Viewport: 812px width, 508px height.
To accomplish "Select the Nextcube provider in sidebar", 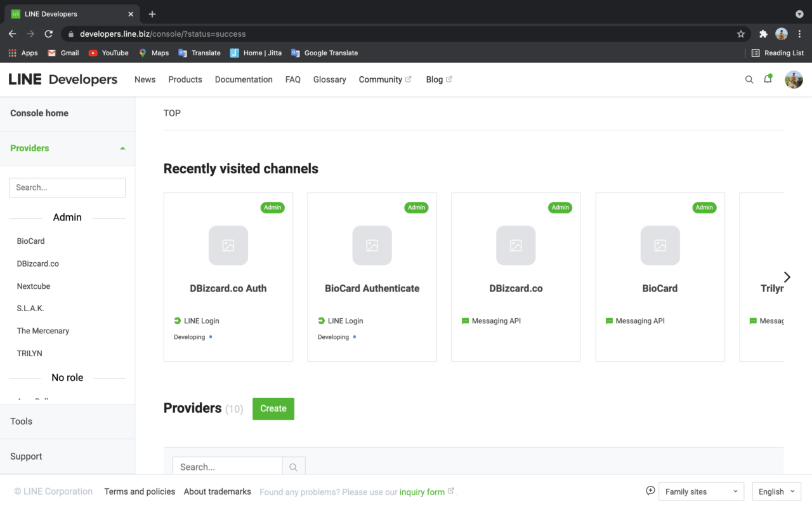I will pos(34,286).
